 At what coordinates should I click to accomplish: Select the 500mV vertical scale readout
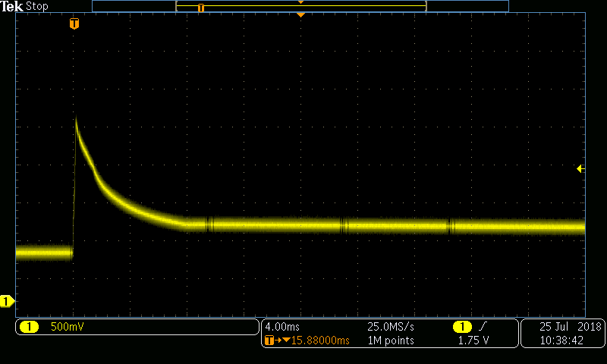coord(68,327)
